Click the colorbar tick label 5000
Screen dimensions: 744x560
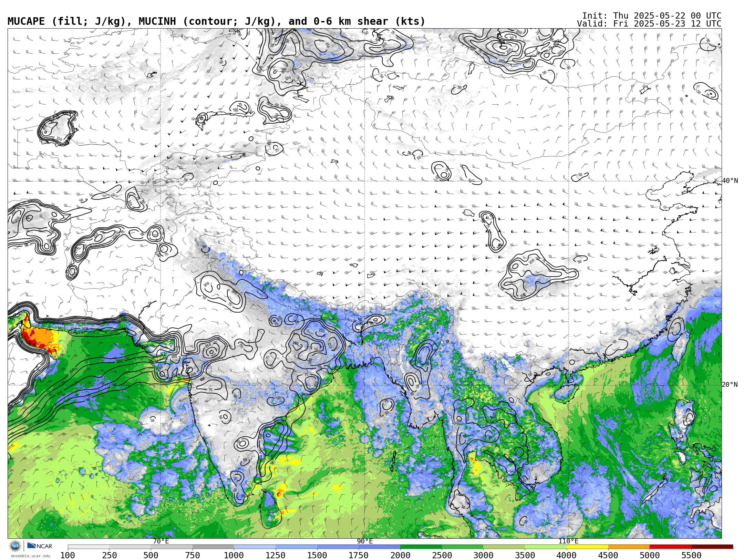650,555
